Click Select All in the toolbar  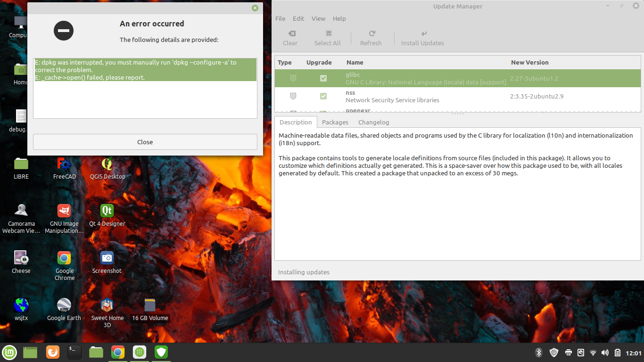click(328, 38)
